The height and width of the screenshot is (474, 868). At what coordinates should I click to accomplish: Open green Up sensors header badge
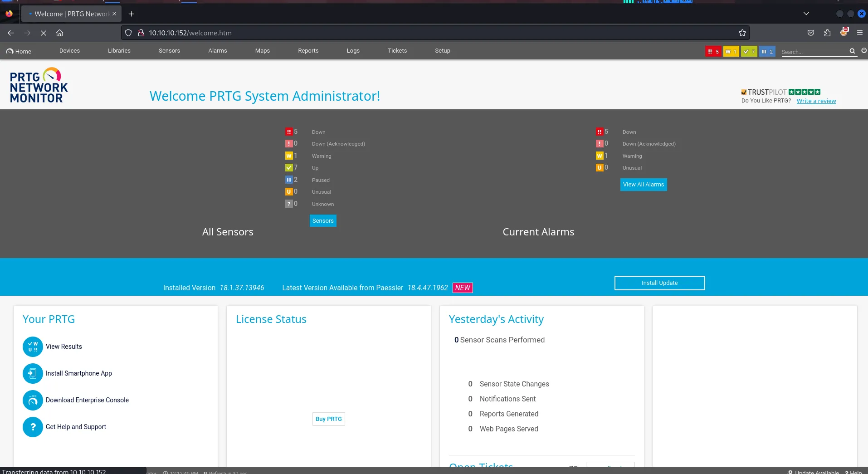[x=749, y=51]
